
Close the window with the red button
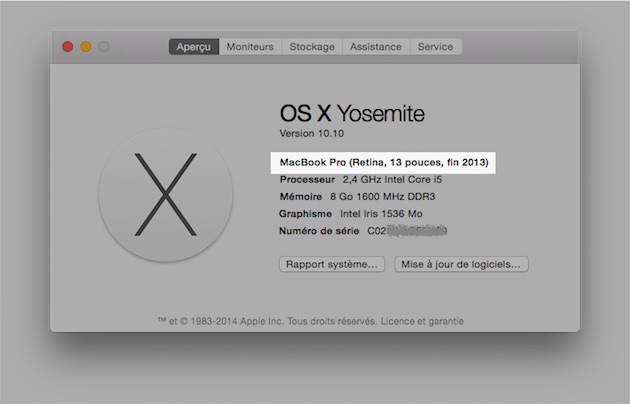pyautogui.click(x=68, y=47)
